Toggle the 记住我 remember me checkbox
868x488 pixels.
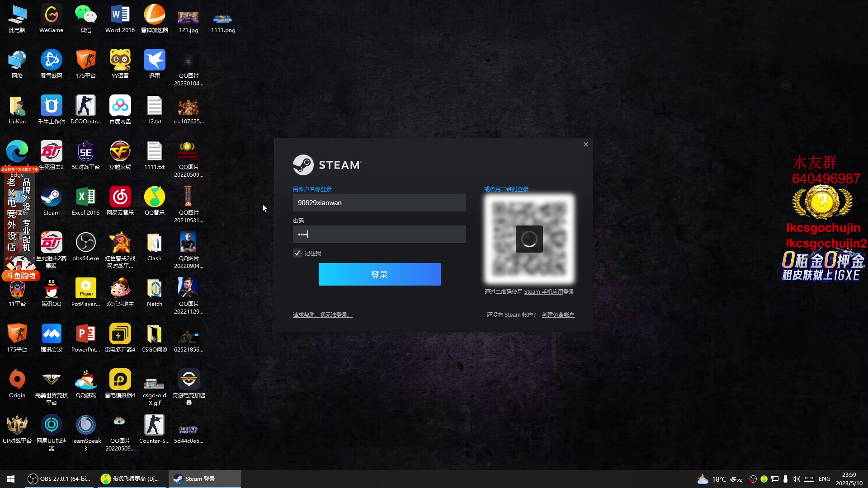click(x=297, y=253)
